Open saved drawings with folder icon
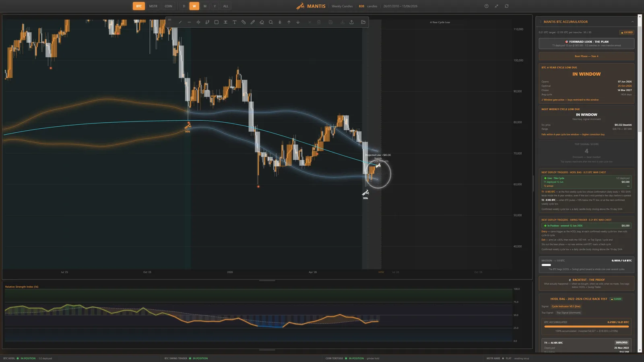 [x=363, y=22]
